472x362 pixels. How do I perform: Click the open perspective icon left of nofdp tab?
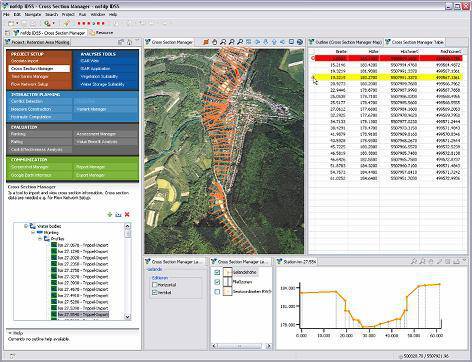point(7,33)
